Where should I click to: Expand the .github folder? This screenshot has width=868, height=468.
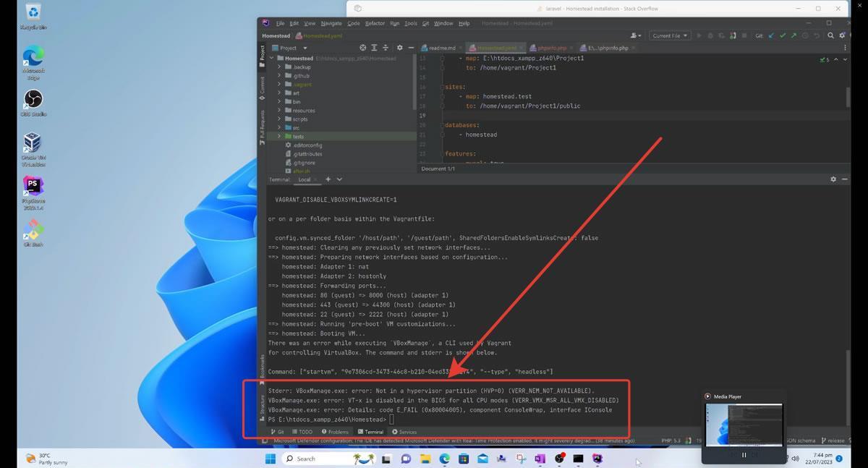click(x=279, y=76)
